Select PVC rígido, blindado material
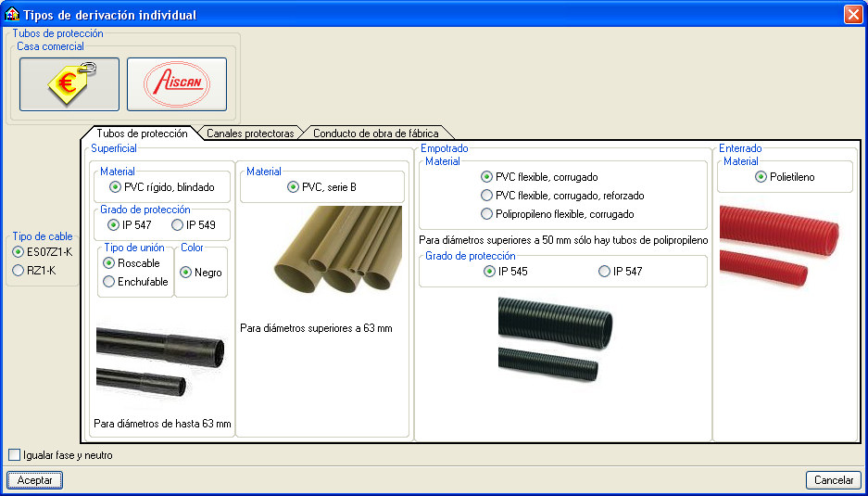Viewport: 868px width, 496px height. 161,187
